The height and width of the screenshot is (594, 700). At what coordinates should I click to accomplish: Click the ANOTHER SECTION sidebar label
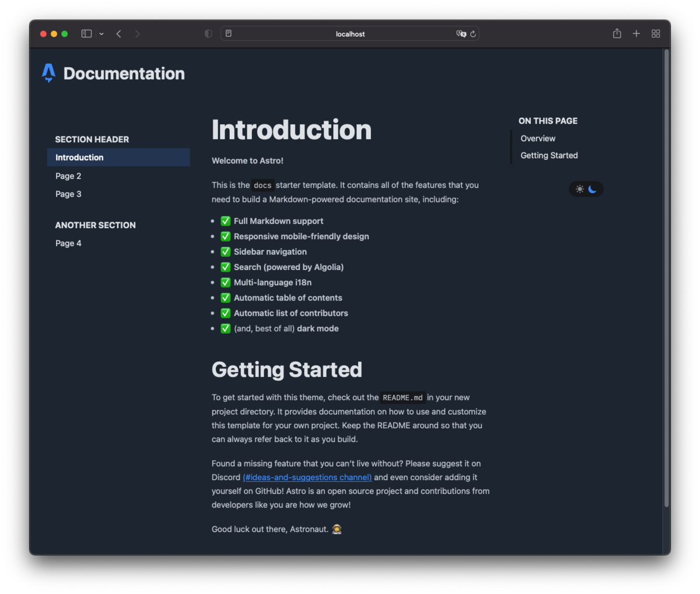[x=95, y=225]
